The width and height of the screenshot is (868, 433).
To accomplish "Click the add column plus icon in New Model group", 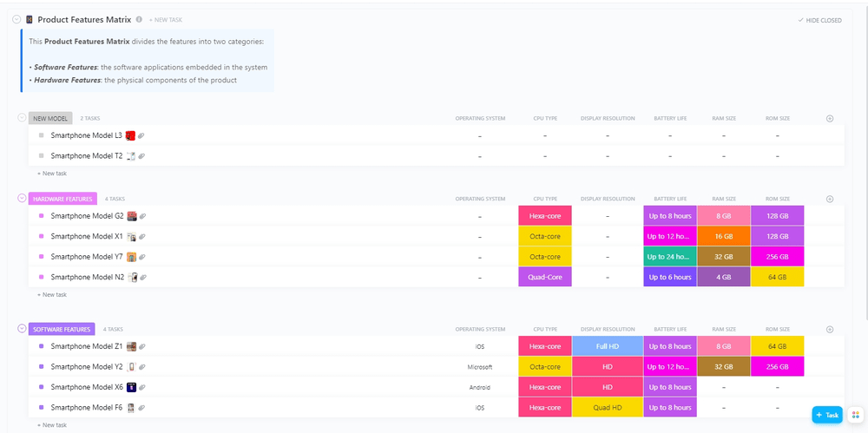I will [829, 118].
